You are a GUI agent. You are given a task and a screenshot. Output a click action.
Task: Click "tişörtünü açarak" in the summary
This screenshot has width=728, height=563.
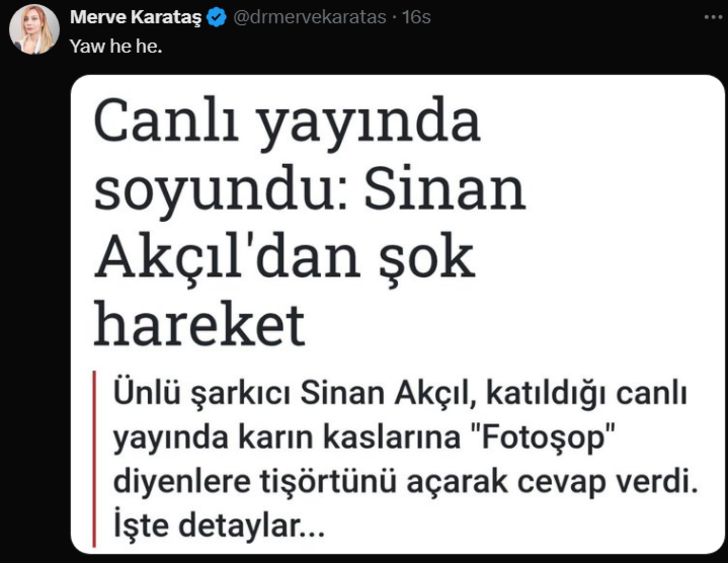(x=383, y=481)
